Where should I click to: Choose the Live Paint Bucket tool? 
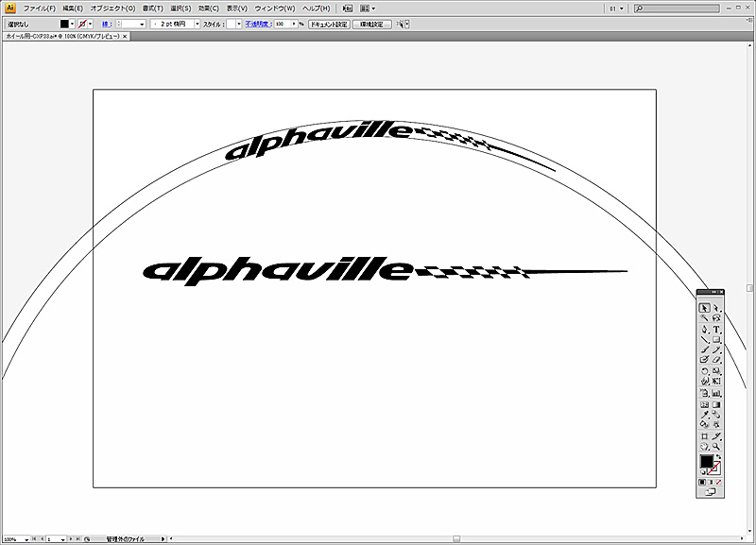(704, 424)
